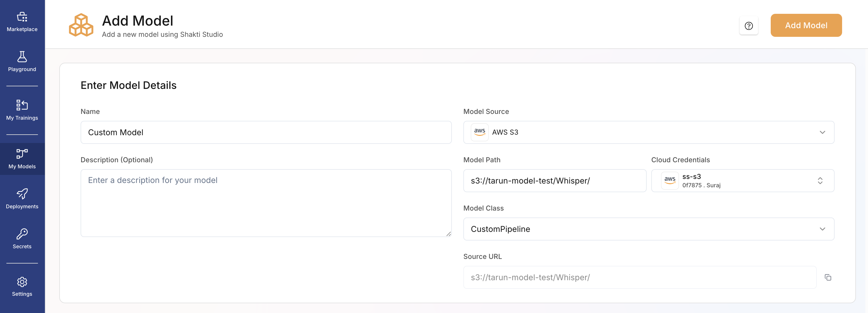
Task: Click the AWS logo in Model Source
Action: pos(479,132)
